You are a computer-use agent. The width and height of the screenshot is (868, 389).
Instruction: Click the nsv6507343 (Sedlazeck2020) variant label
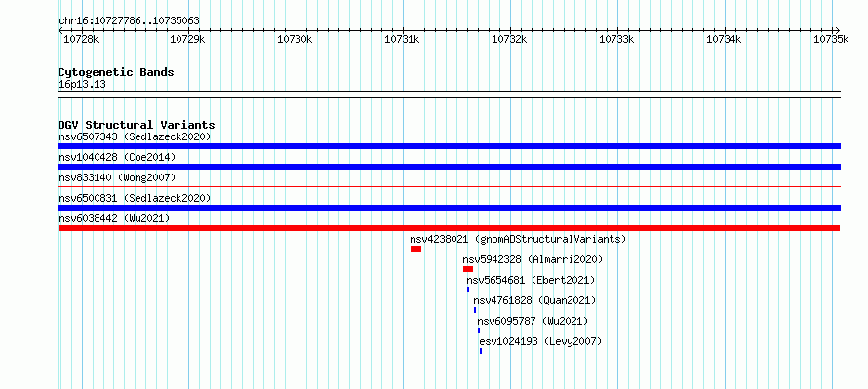pyautogui.click(x=135, y=136)
